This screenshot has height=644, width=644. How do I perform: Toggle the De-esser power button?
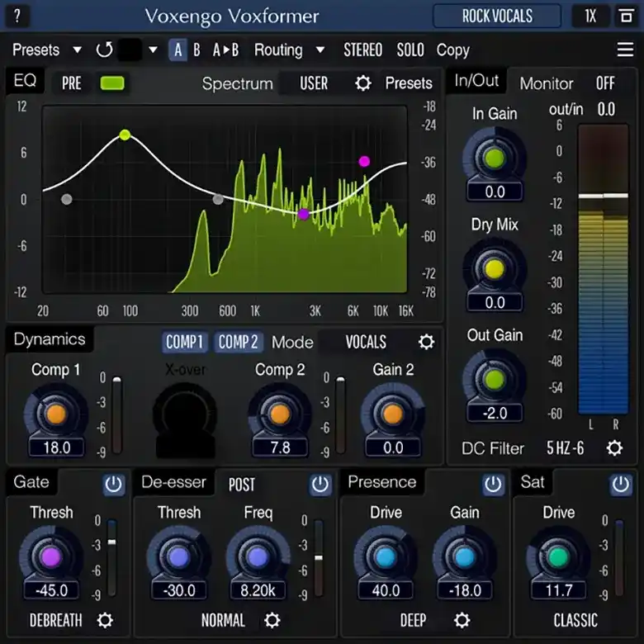[320, 484]
